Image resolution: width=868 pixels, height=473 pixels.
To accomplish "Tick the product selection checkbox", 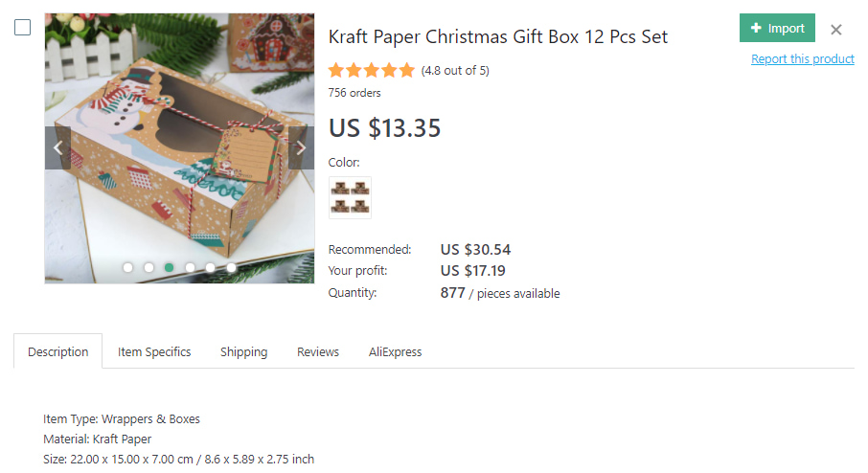I will (x=23, y=28).
